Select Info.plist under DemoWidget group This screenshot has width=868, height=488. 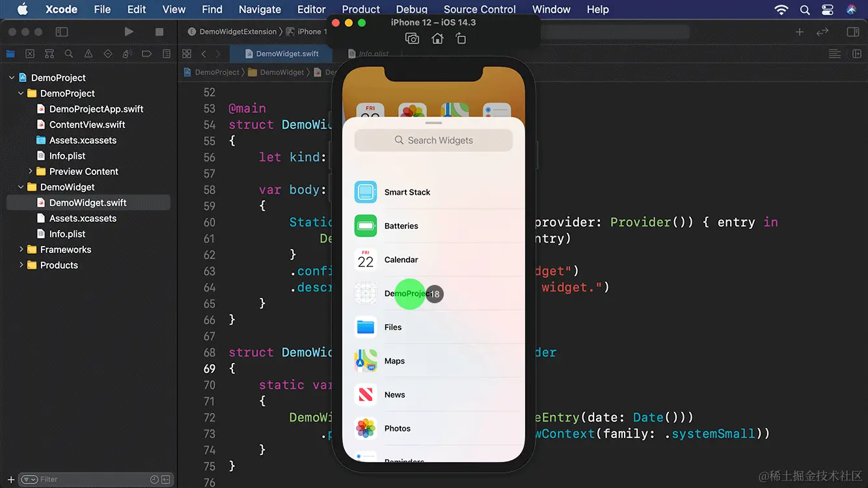click(x=61, y=234)
